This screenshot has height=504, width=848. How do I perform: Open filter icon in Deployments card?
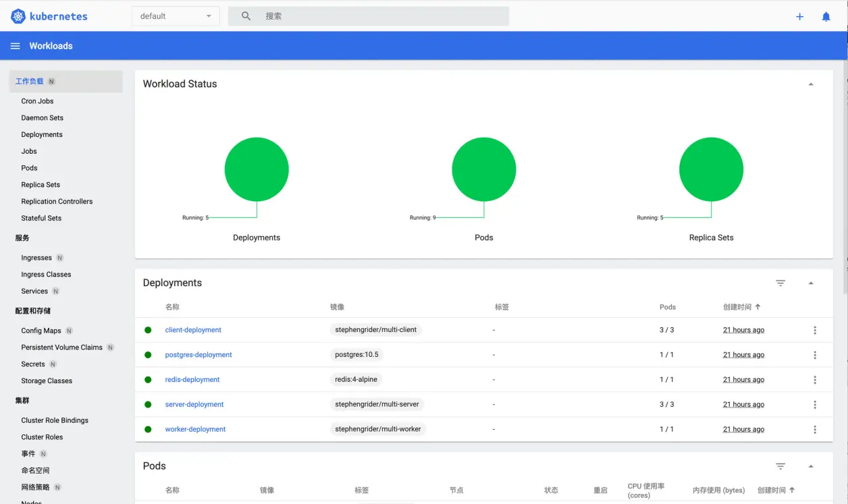[780, 283]
